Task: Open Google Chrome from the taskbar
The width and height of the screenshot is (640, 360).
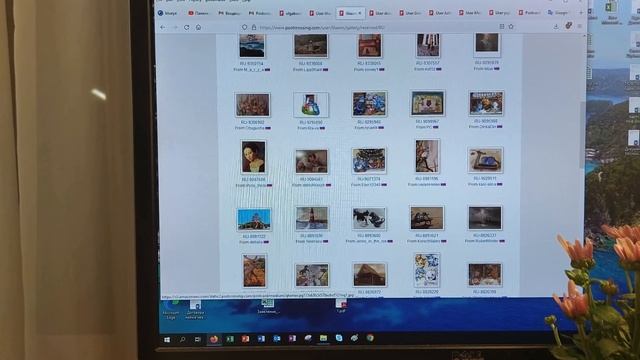Action: pyautogui.click(x=370, y=338)
